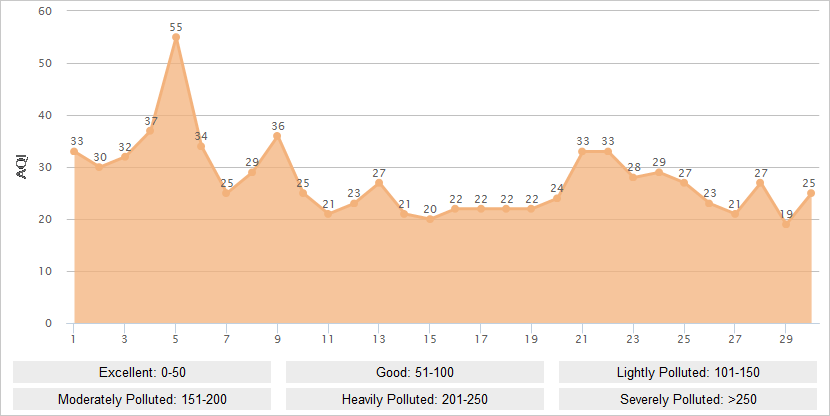830x416 pixels.
Task: Click the day 7 data point valued 25
Action: [226, 193]
